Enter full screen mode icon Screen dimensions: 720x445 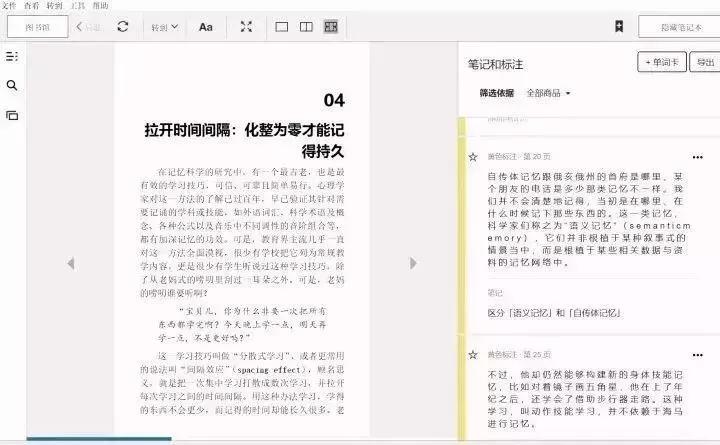(x=246, y=27)
